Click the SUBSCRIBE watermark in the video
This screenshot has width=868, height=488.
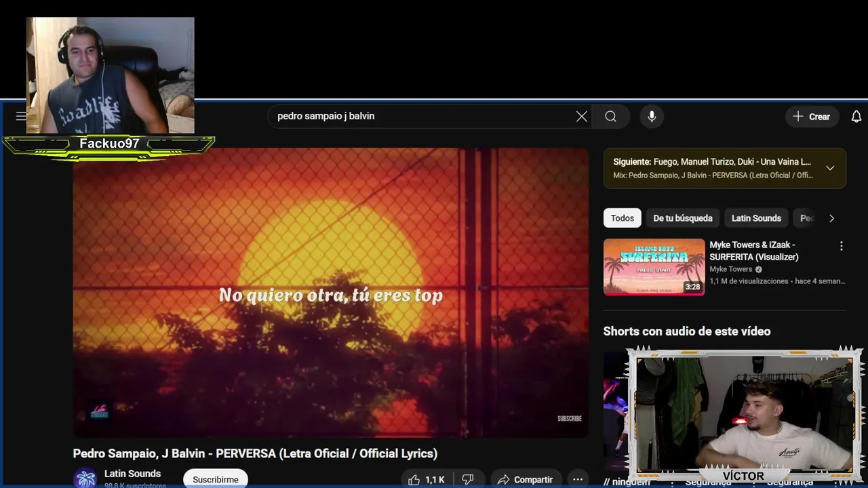click(x=570, y=418)
